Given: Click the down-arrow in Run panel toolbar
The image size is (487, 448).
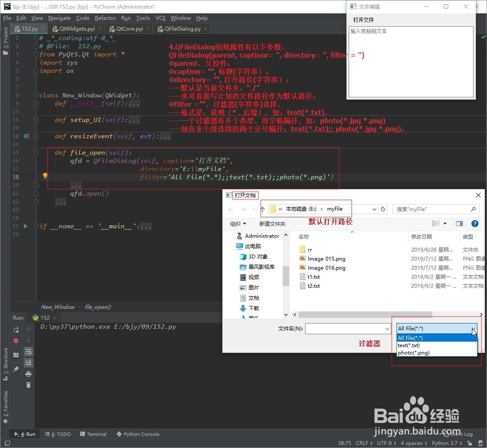Looking at the screenshot, I should pyautogui.click(x=28, y=340).
